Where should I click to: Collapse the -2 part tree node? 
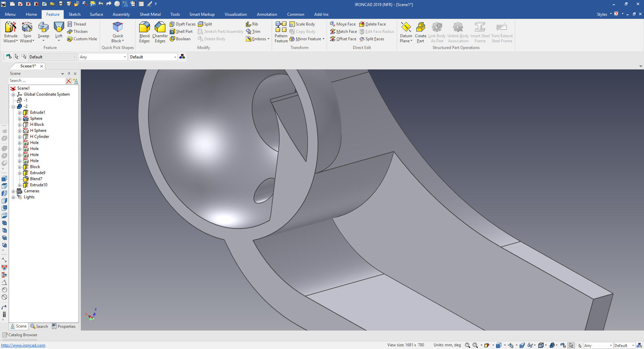tap(13, 107)
